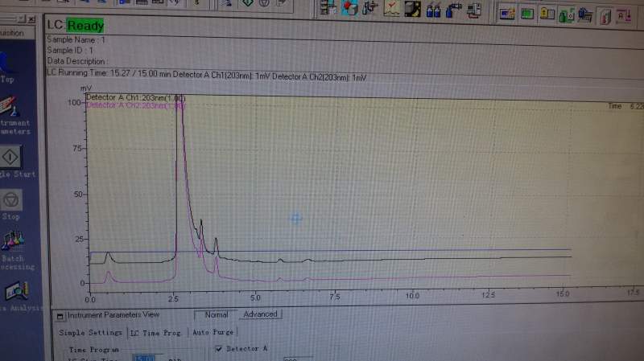The height and width of the screenshot is (361, 644).
Task: Click the yellow cylinder with panel icon
Action: (547, 14)
